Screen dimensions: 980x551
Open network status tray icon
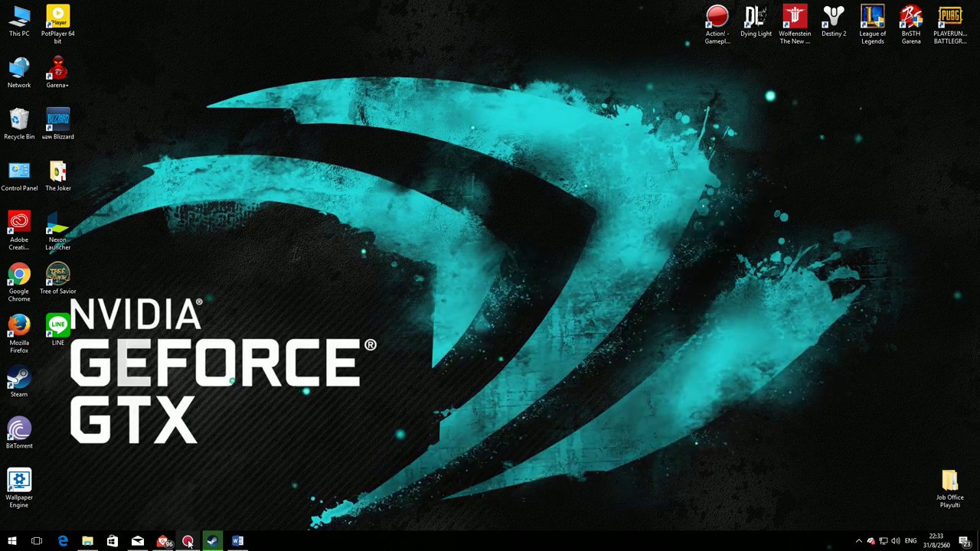tap(883, 541)
